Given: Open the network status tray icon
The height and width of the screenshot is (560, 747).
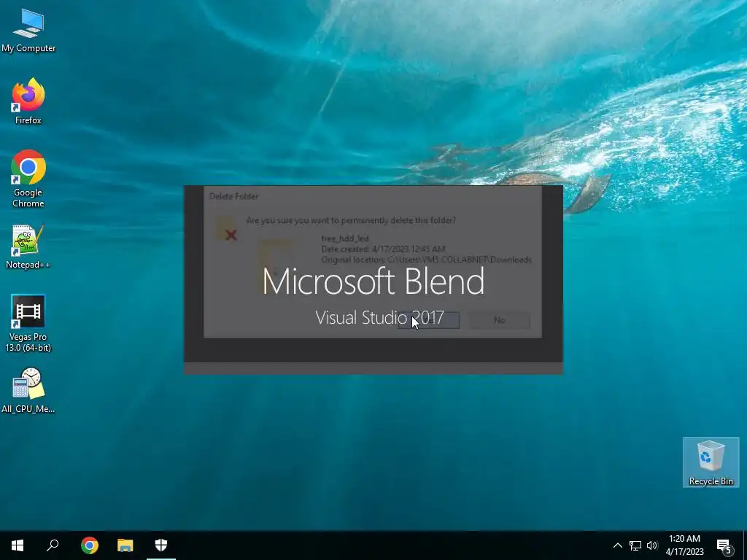Looking at the screenshot, I should [x=635, y=545].
